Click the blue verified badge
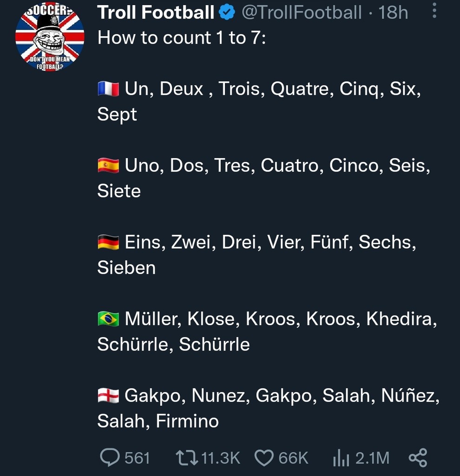 coord(227,13)
